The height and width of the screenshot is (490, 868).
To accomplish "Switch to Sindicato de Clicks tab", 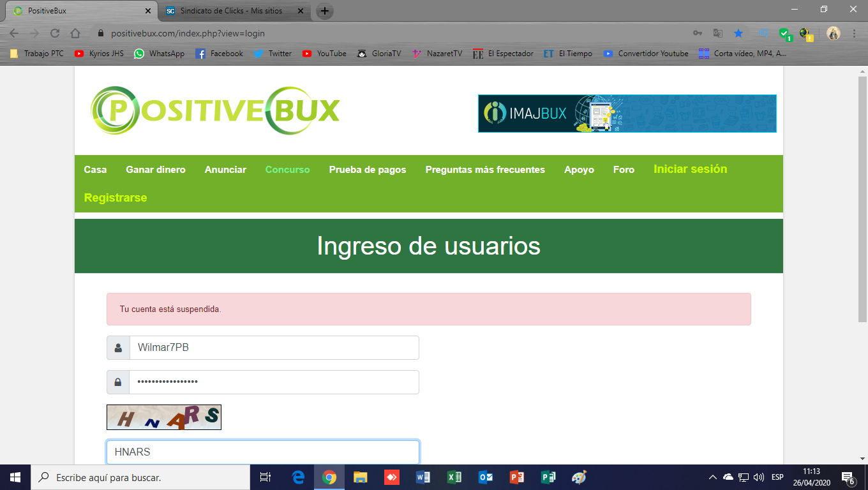I will (x=234, y=11).
